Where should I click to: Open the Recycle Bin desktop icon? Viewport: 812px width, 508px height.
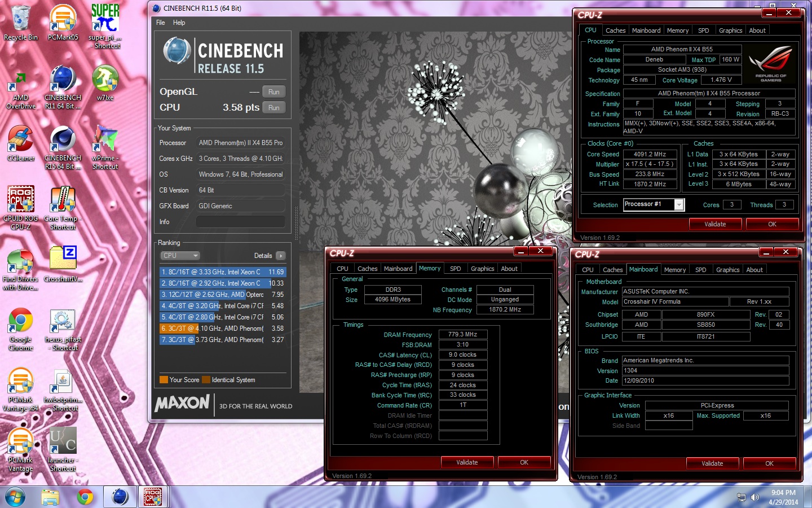pyautogui.click(x=21, y=23)
